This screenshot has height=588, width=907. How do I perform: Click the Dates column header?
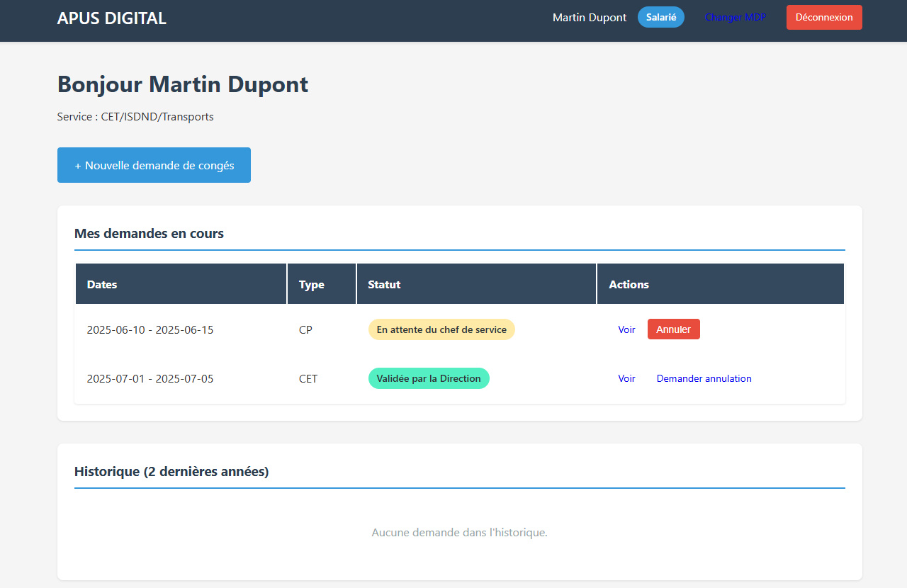[102, 285]
